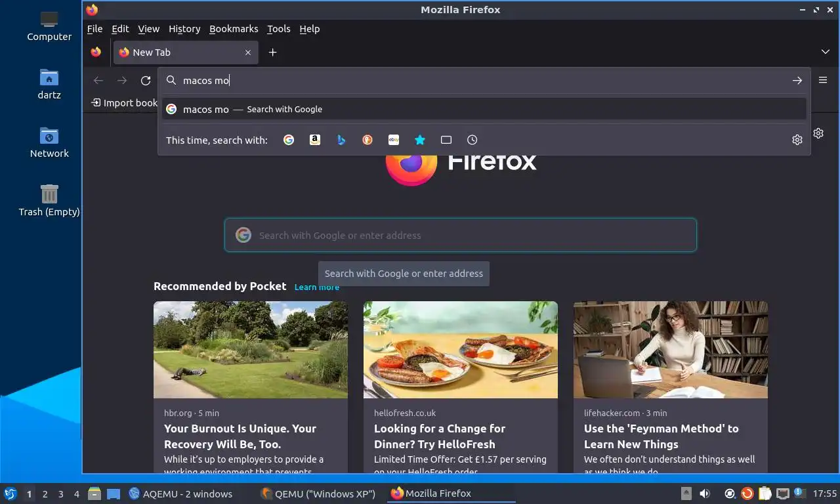Open the Network desktop icon
Image resolution: width=840 pixels, height=504 pixels.
(49, 142)
